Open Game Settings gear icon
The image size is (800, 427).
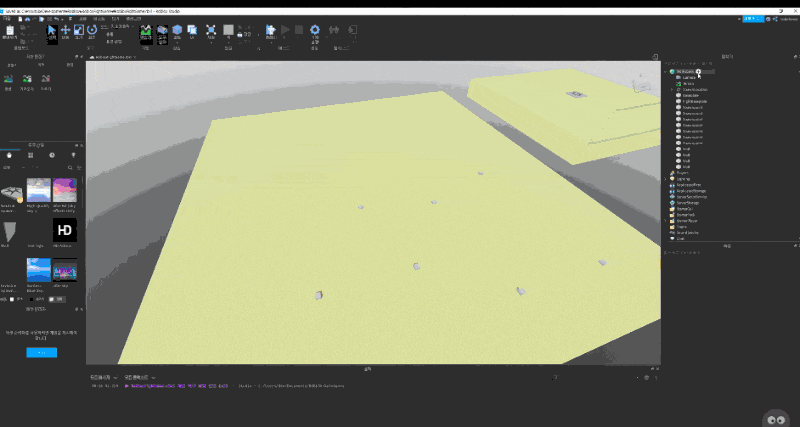coord(315,30)
